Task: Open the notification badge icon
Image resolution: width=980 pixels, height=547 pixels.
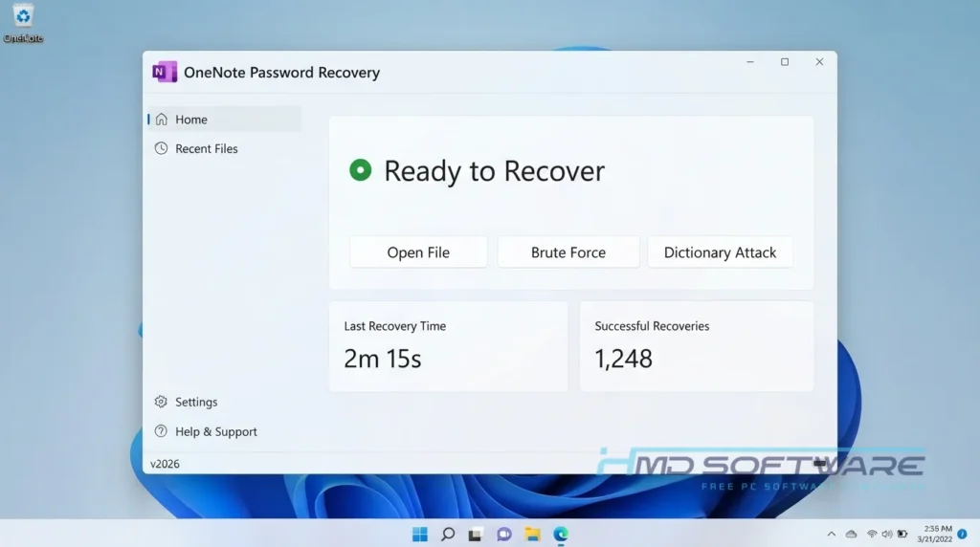Action: click(x=963, y=534)
